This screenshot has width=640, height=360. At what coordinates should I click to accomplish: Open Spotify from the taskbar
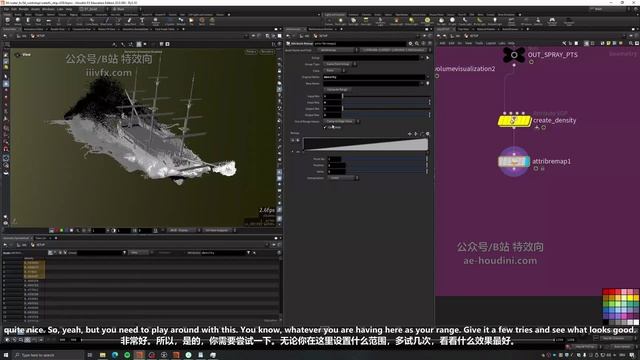(x=127, y=355)
